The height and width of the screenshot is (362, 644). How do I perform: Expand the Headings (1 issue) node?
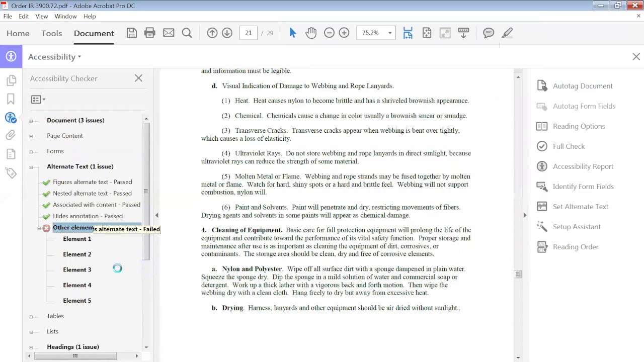coord(31,347)
